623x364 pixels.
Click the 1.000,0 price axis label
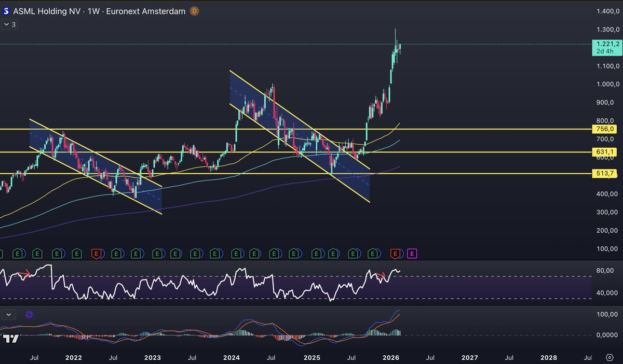tap(607, 84)
